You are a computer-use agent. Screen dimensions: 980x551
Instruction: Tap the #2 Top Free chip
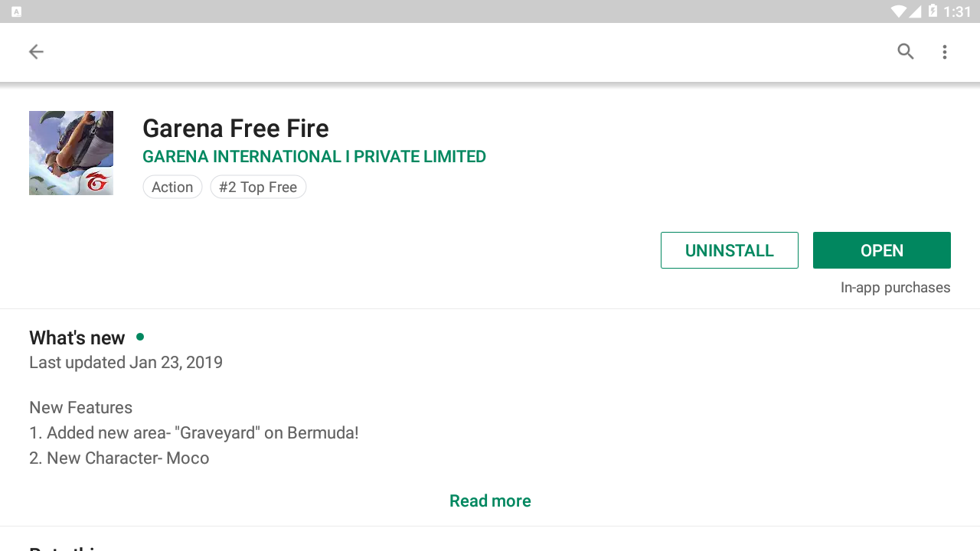(x=258, y=187)
